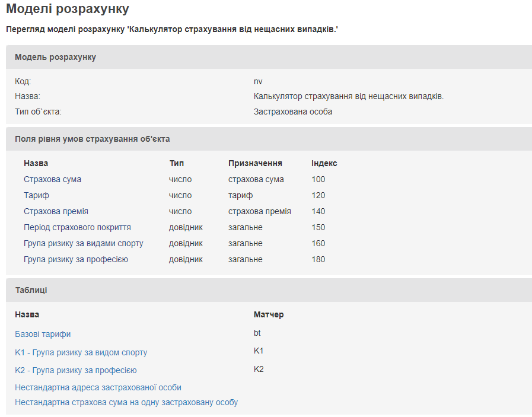This screenshot has width=532, height=417.
Task: Click "Поля рівня умов страхування об'єкта" panel header
Action: [92, 139]
